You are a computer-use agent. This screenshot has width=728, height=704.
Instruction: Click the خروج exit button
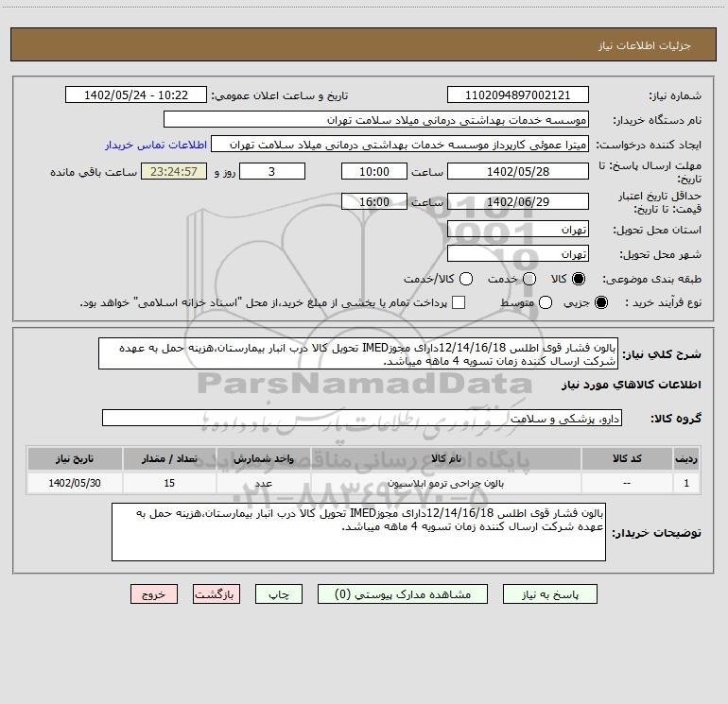click(154, 594)
